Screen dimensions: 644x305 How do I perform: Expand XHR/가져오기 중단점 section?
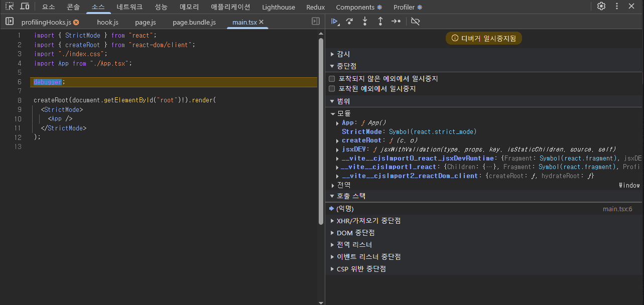coord(368,221)
